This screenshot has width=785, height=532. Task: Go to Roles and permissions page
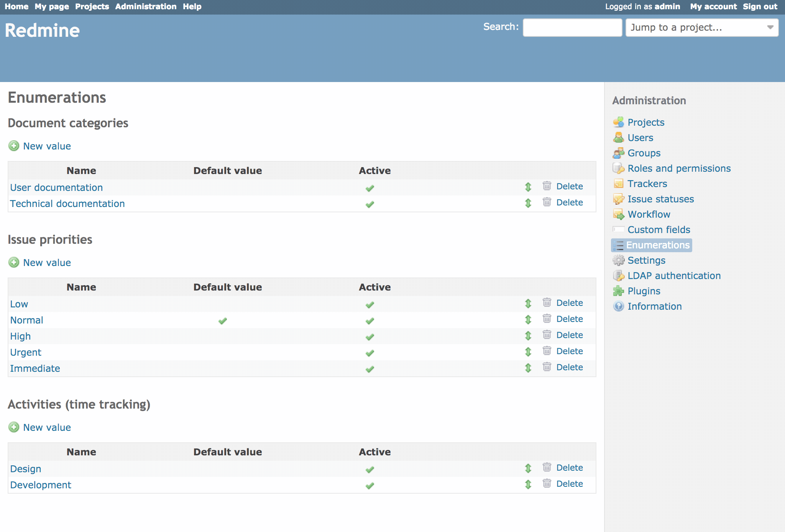point(679,168)
